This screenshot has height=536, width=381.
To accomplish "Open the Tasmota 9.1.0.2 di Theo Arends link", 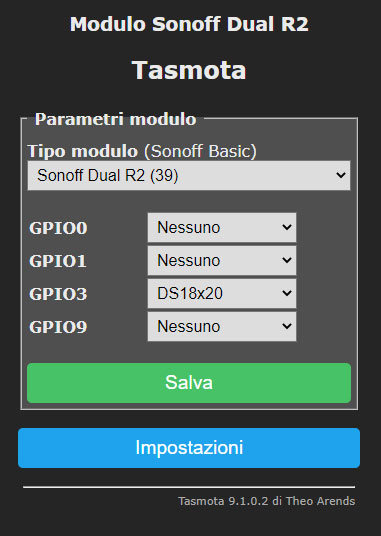I will point(267,501).
